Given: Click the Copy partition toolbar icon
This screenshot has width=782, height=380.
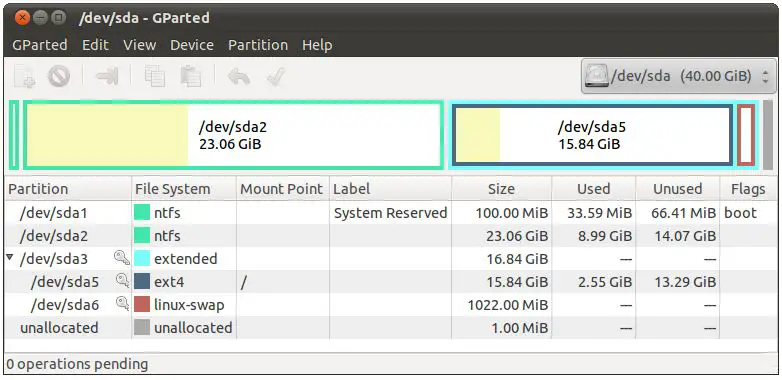Looking at the screenshot, I should 155,77.
